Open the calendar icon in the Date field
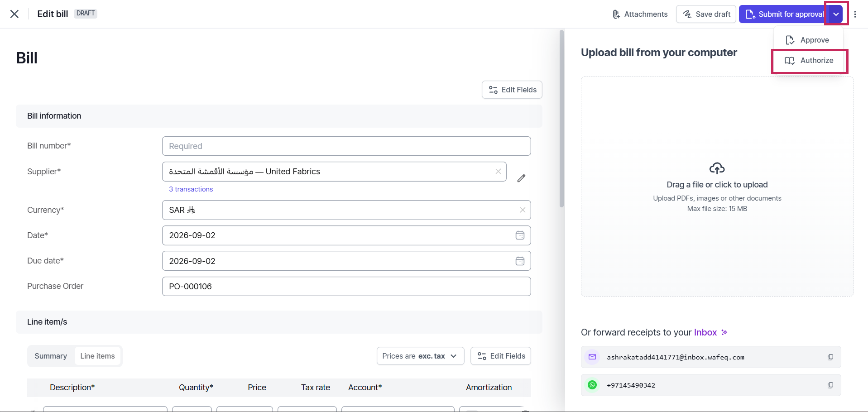This screenshot has width=868, height=412. 520,235
